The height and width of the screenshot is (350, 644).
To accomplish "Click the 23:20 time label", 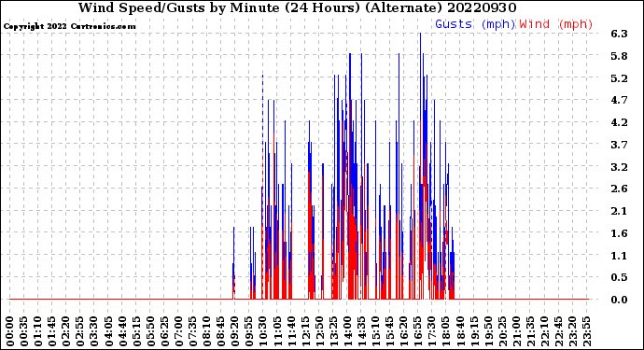I will pyautogui.click(x=572, y=331).
